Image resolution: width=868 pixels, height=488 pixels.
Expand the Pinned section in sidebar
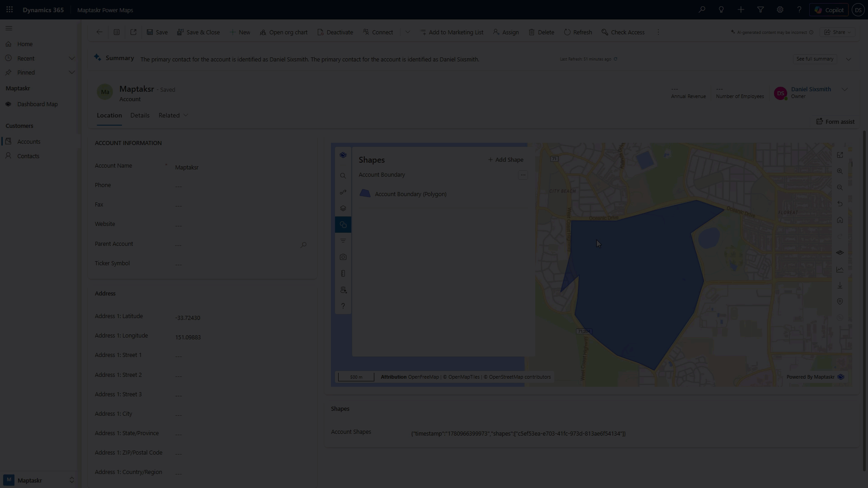(71, 72)
